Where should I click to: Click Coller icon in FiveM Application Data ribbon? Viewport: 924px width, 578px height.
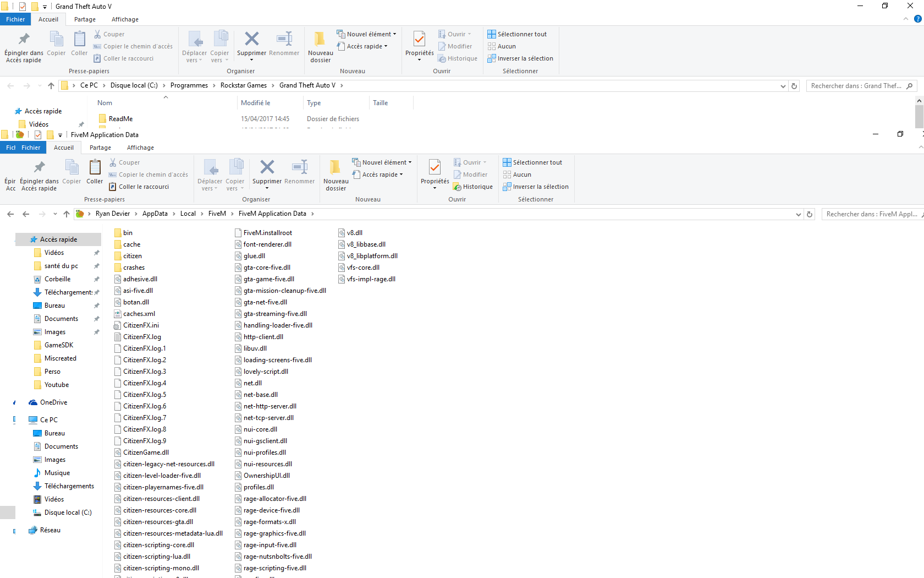pyautogui.click(x=95, y=167)
